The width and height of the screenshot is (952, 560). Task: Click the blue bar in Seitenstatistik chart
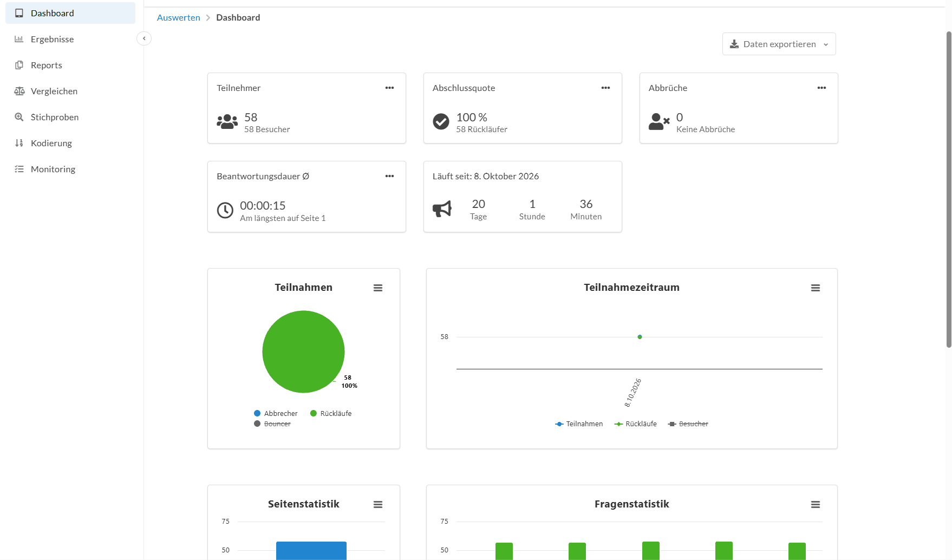pos(311,550)
